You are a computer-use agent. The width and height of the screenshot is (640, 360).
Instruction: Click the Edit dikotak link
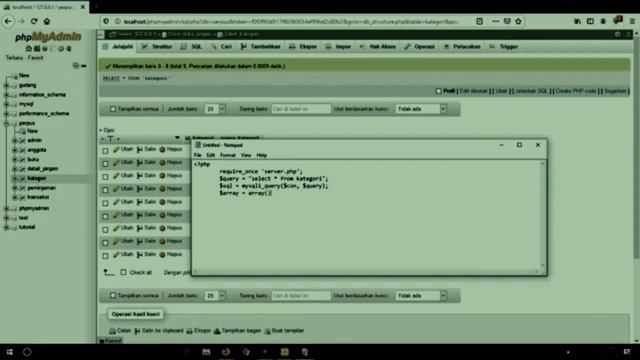473,91
